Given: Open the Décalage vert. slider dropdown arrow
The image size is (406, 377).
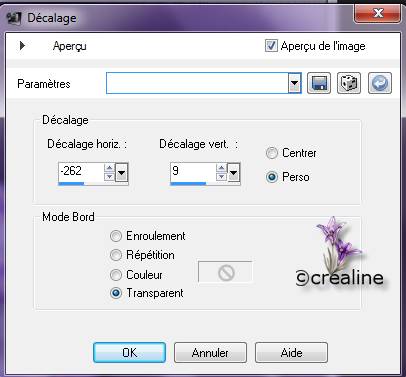Looking at the screenshot, I should (234, 173).
